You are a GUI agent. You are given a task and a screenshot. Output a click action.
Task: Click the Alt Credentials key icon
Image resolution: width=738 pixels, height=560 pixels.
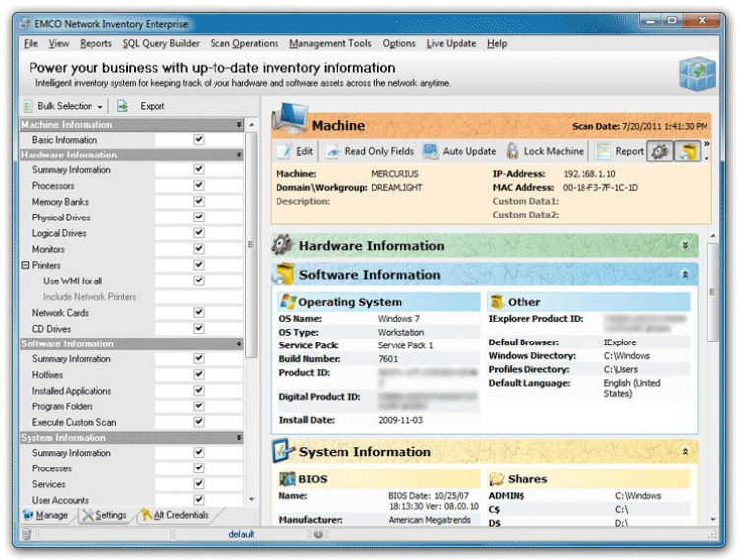[147, 515]
